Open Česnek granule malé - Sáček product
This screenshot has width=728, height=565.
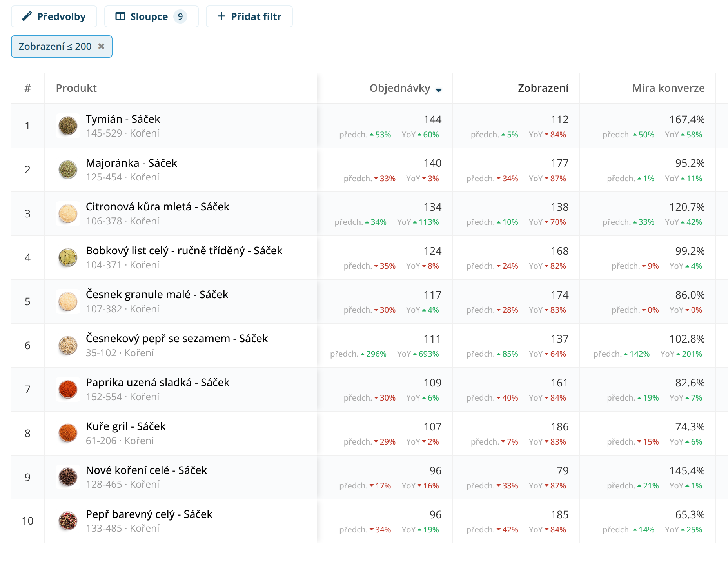157,295
